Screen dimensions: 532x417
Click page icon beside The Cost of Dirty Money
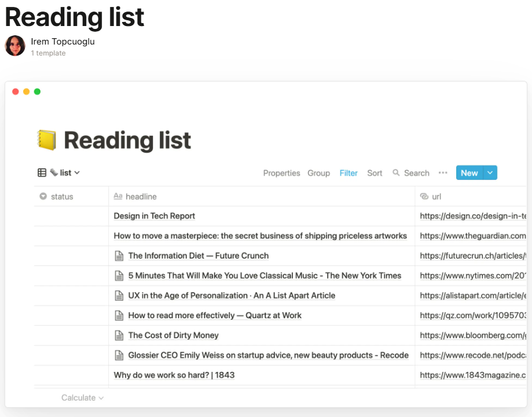pyautogui.click(x=119, y=335)
